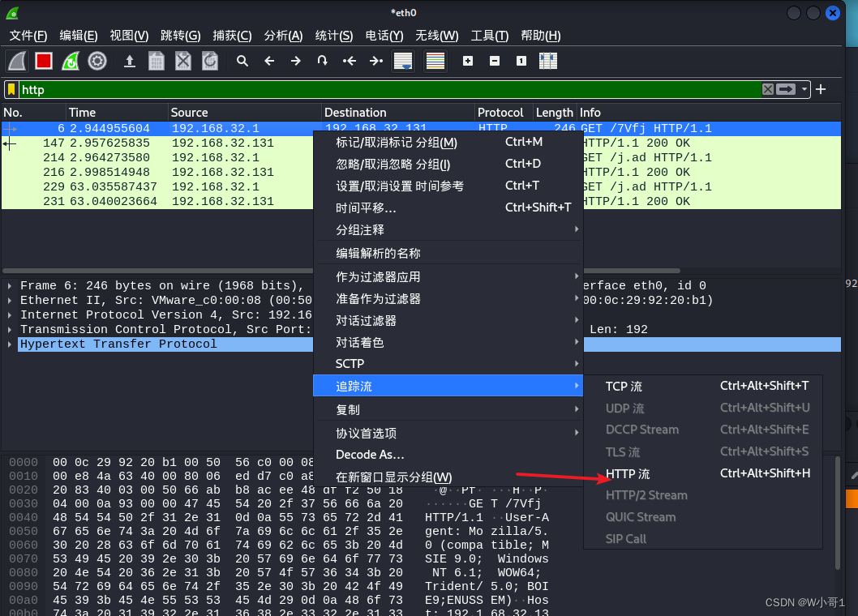Choose TCP 流 in follow stream submenu
Viewport: 858px width, 616px height.
click(x=703, y=387)
